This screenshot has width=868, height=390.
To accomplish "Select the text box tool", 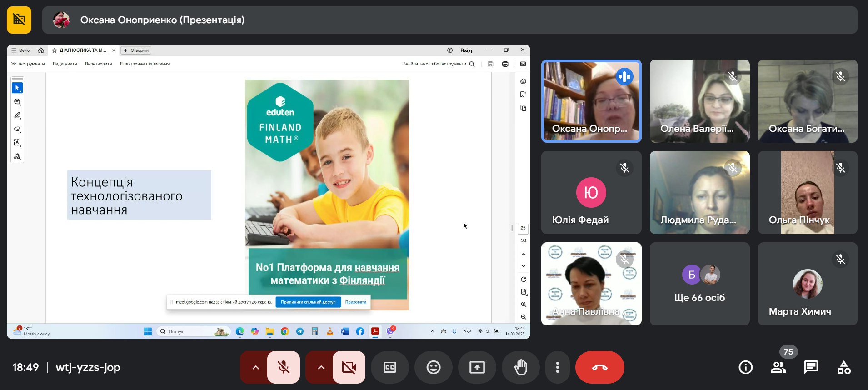I will pos(17,143).
